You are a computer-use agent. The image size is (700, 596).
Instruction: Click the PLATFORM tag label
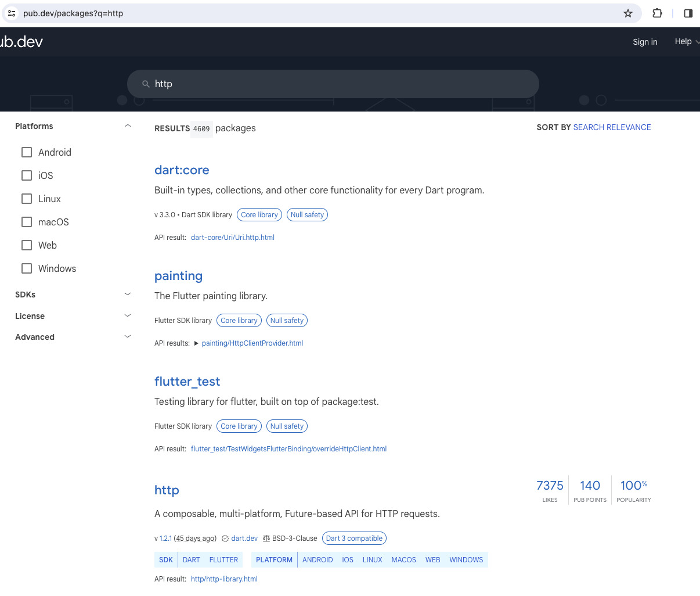pos(274,560)
